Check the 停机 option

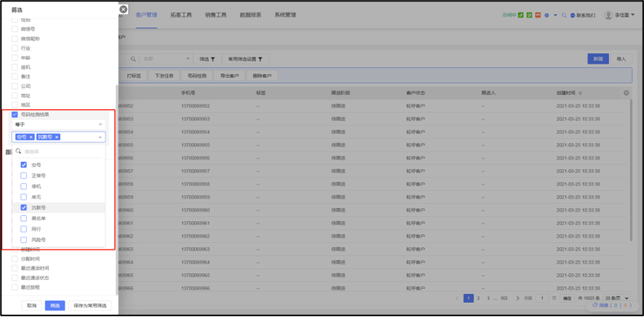pyautogui.click(x=24, y=186)
